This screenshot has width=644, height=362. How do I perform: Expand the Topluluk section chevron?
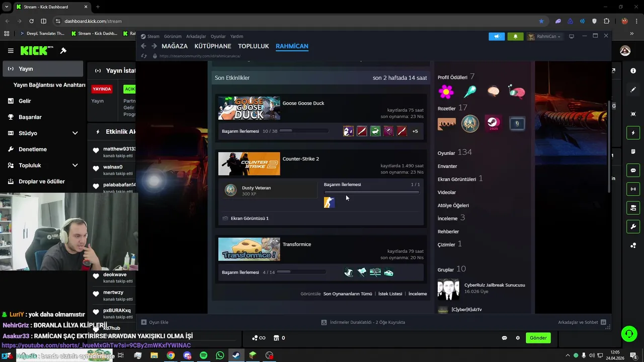(x=75, y=165)
